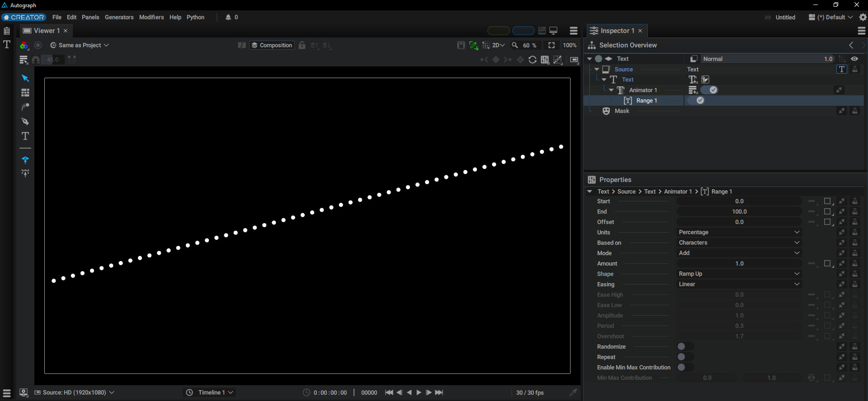Open the Inspector hamburger menu
Image resolution: width=868 pixels, height=401 pixels.
point(862,31)
